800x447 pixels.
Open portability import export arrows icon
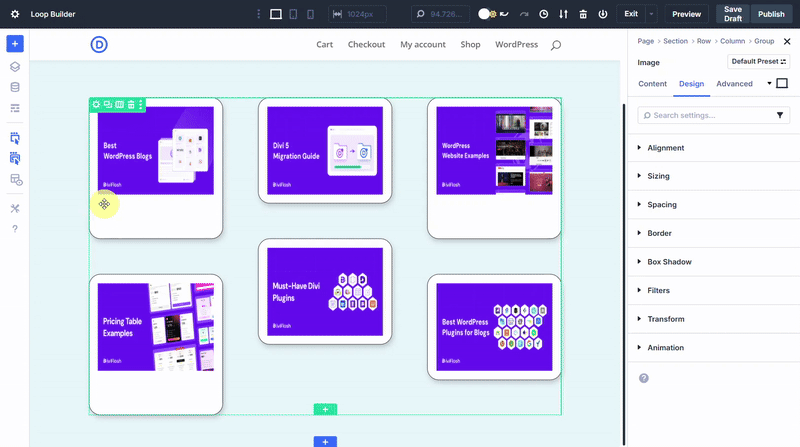[563, 14]
